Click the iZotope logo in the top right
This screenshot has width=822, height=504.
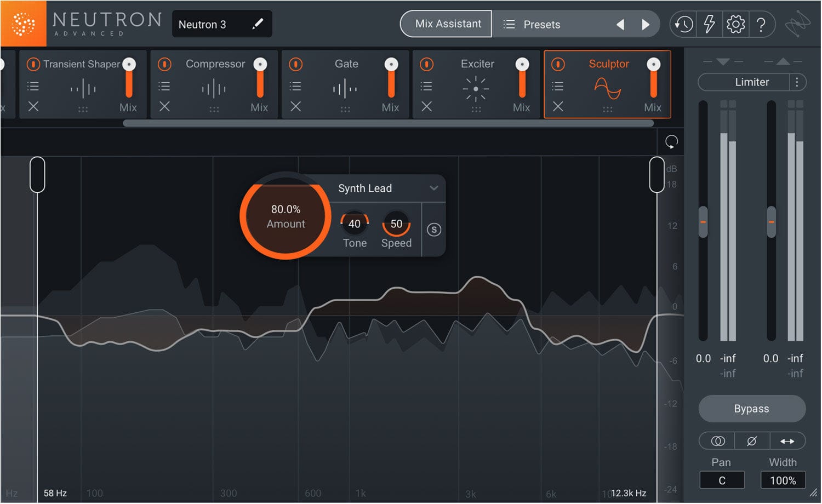click(797, 24)
